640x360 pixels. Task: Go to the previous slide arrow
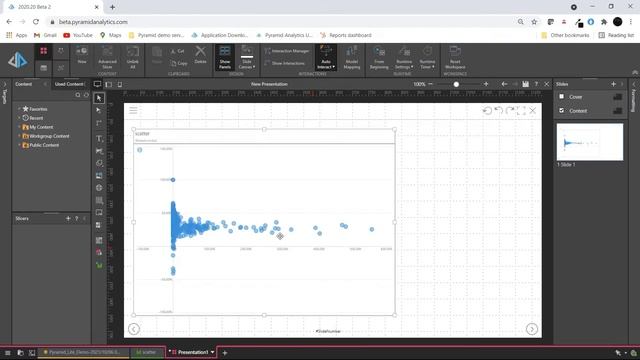pos(134,329)
